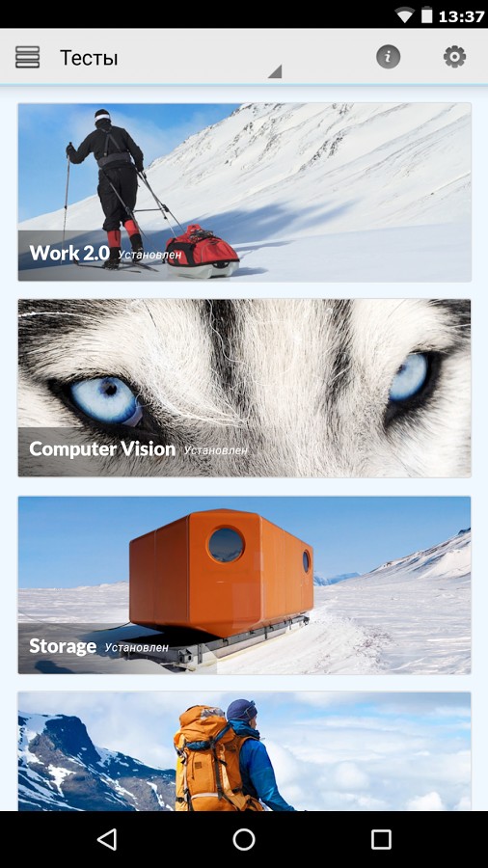This screenshot has height=868, width=488.
Task: Tap the battery icon in status bar
Action: pos(426,15)
